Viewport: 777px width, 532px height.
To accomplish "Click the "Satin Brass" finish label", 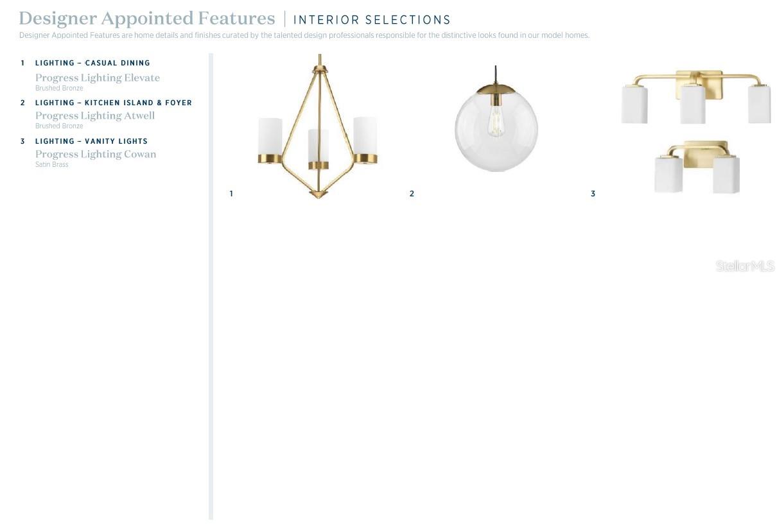I will click(x=52, y=164).
